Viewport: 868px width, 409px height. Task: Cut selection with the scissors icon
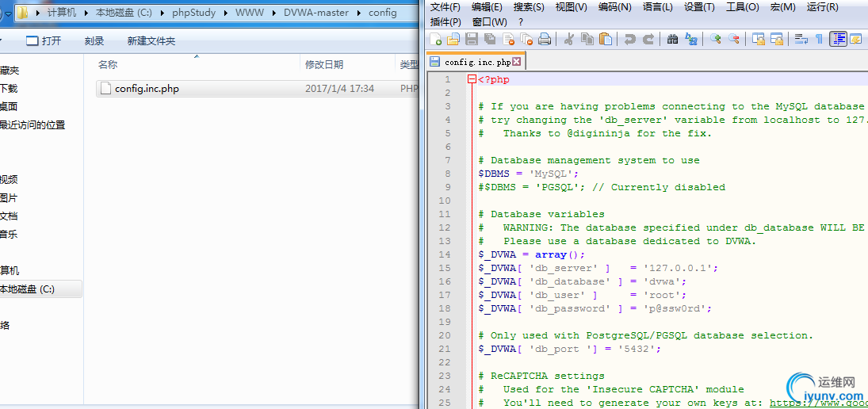click(x=568, y=39)
